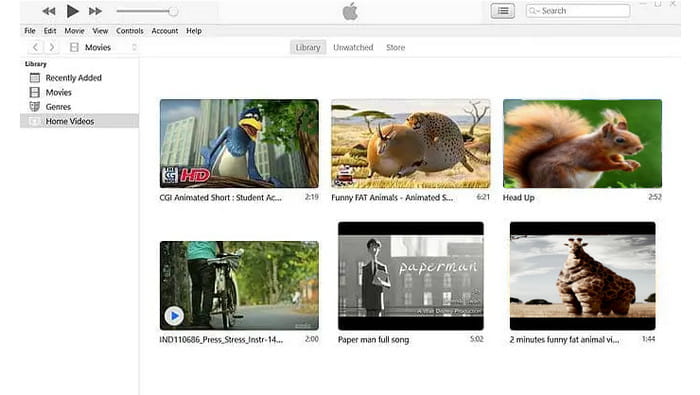This screenshot has height=395, width=700.
Task: Open the Help menu
Action: (194, 31)
